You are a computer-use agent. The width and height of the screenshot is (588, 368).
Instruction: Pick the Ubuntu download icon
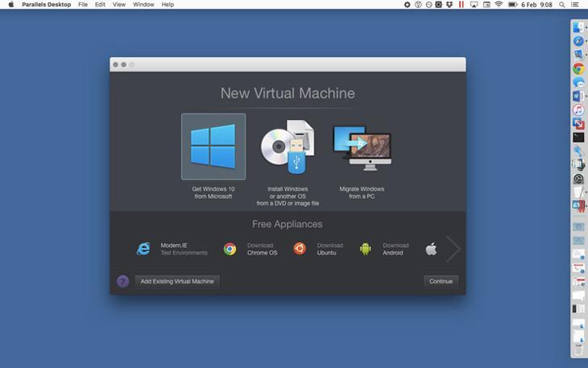click(x=300, y=249)
